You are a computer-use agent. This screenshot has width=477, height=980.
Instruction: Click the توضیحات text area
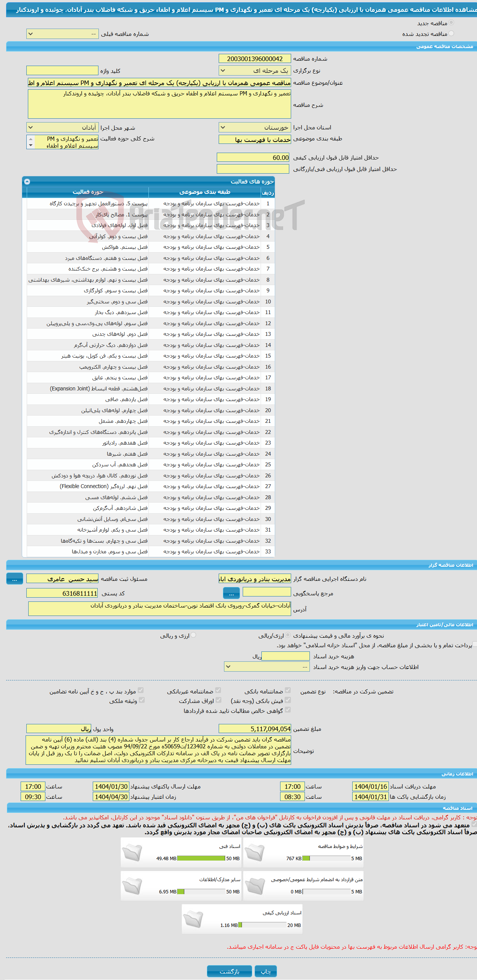pyautogui.click(x=158, y=750)
